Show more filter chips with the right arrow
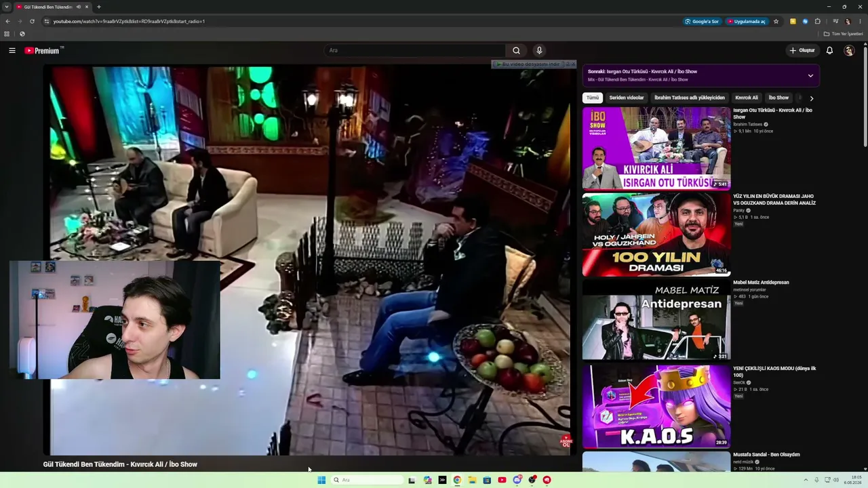 coord(811,98)
